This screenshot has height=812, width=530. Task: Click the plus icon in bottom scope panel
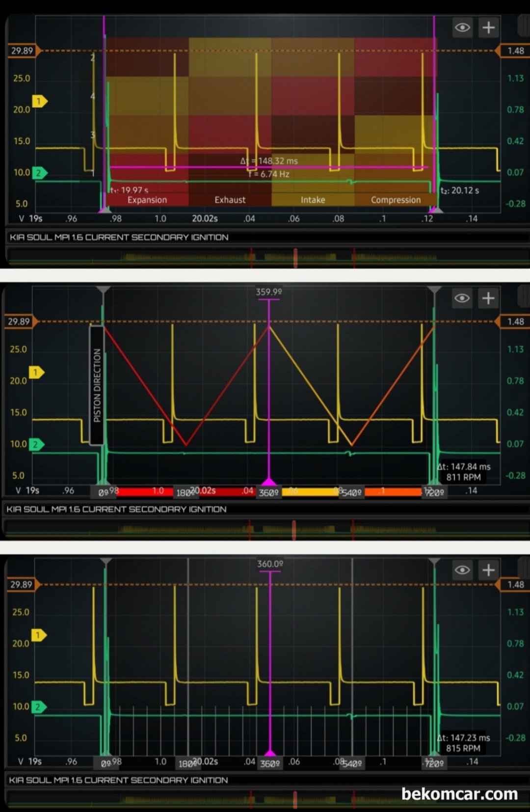point(488,570)
